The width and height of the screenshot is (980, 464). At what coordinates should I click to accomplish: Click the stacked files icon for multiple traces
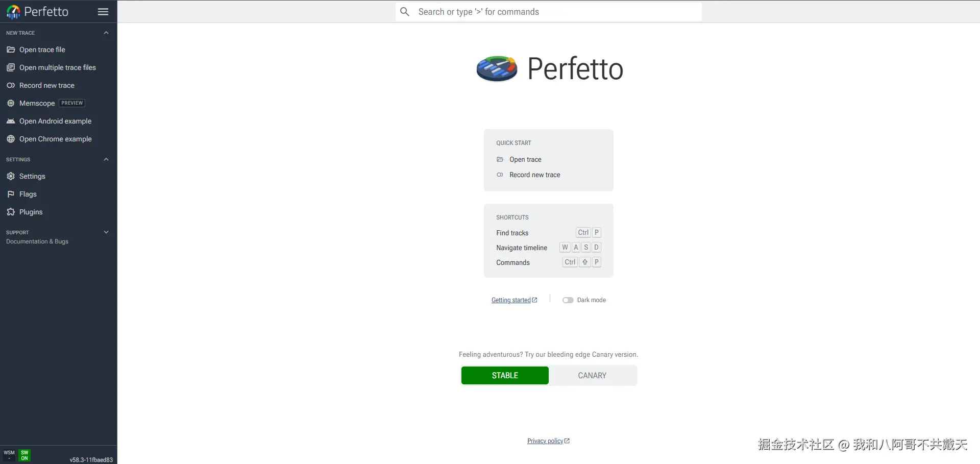[x=11, y=67]
